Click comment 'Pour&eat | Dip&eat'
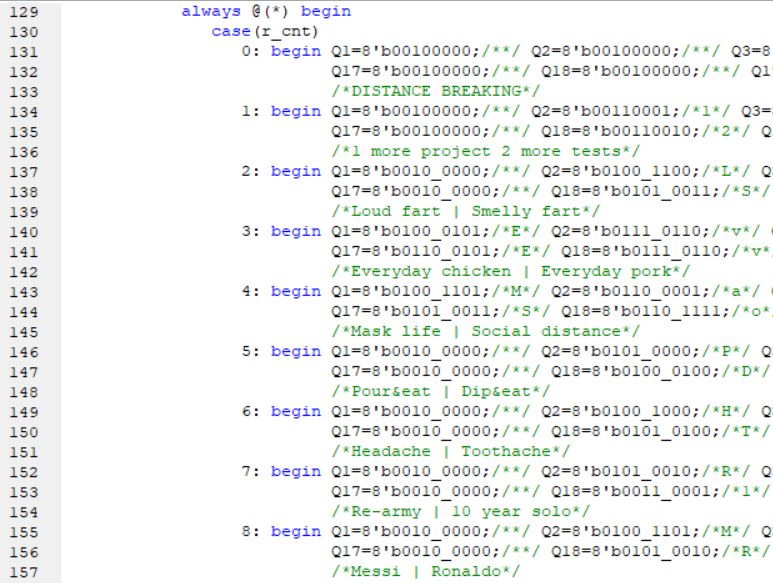 (x=441, y=392)
